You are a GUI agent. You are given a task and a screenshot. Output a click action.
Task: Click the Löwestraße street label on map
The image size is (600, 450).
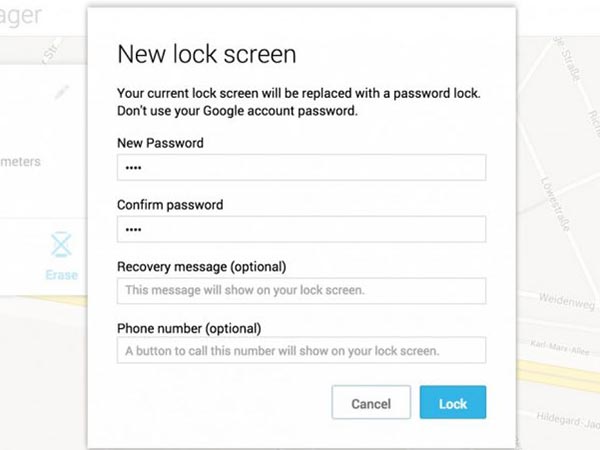(x=555, y=204)
